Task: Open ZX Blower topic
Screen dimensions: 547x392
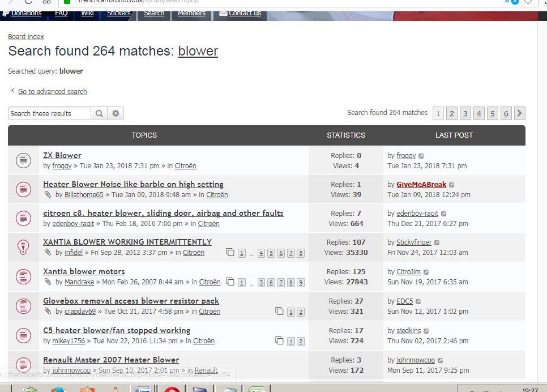Action: click(x=62, y=155)
